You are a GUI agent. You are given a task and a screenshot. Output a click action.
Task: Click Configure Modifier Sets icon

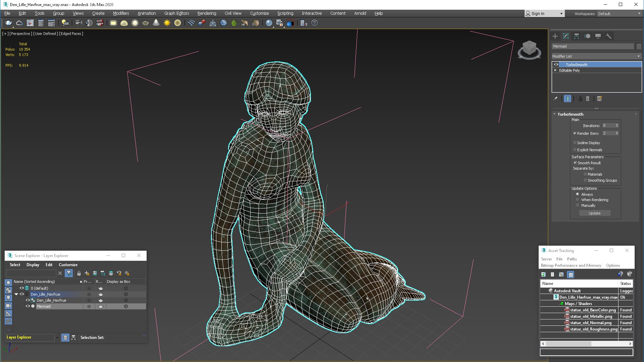pyautogui.click(x=600, y=99)
